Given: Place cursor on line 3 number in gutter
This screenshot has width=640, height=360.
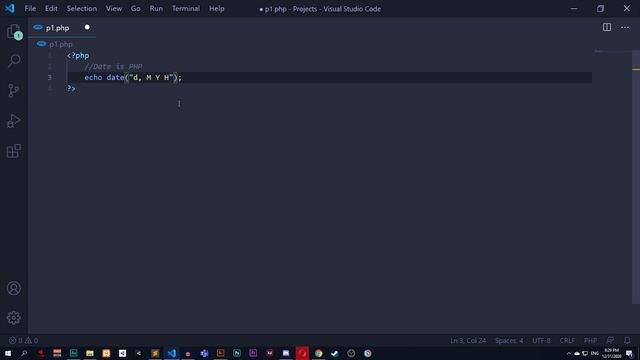Looking at the screenshot, I should coord(50,78).
